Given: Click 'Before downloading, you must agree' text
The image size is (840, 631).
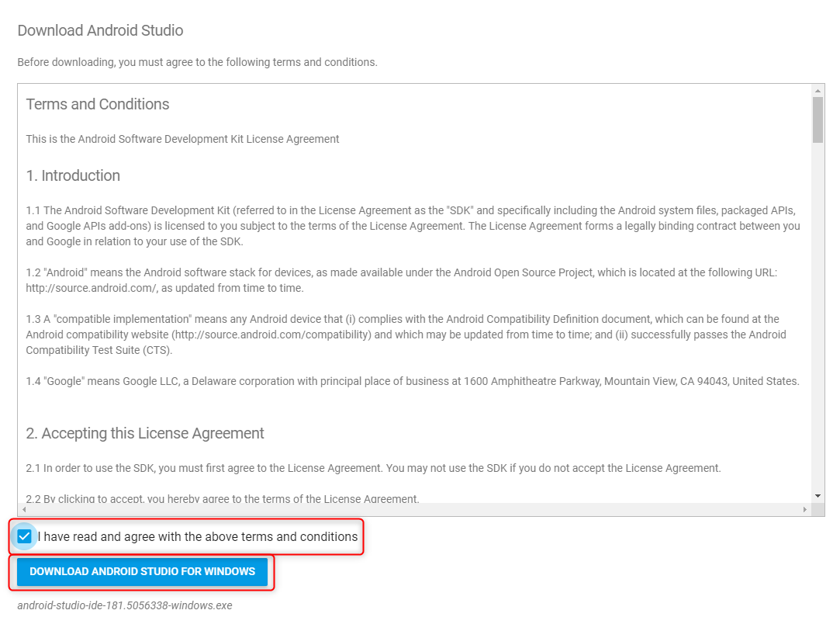Looking at the screenshot, I should [197, 62].
